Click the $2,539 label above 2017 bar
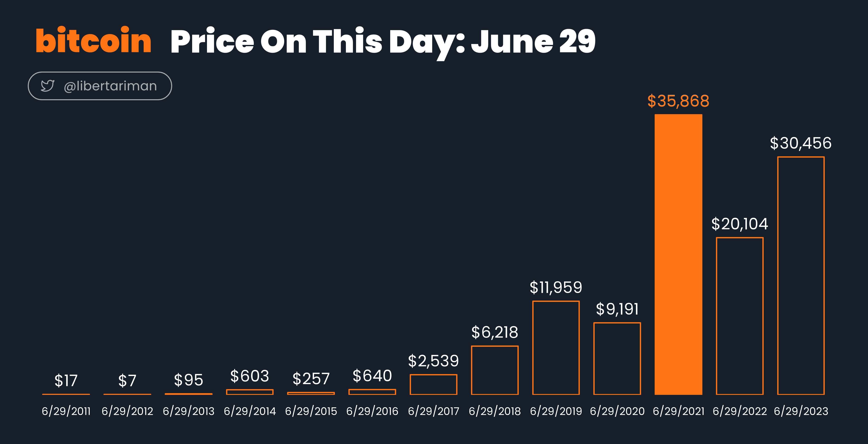868x444 pixels. coord(433,361)
